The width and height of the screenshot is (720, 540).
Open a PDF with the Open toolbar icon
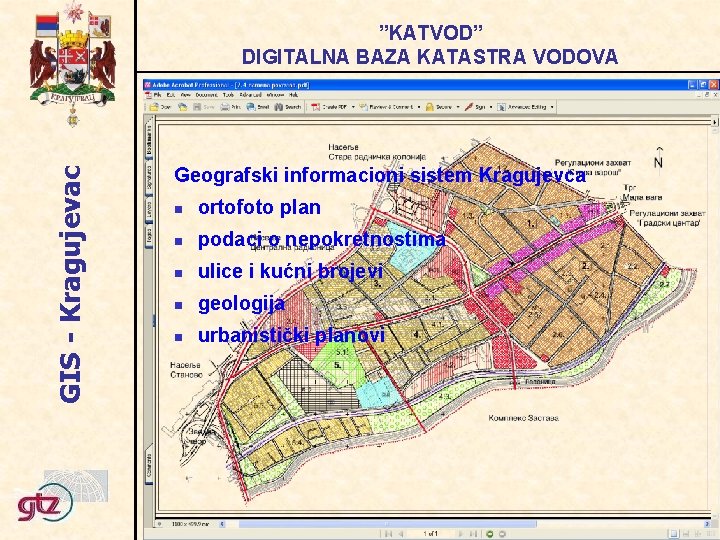154,107
